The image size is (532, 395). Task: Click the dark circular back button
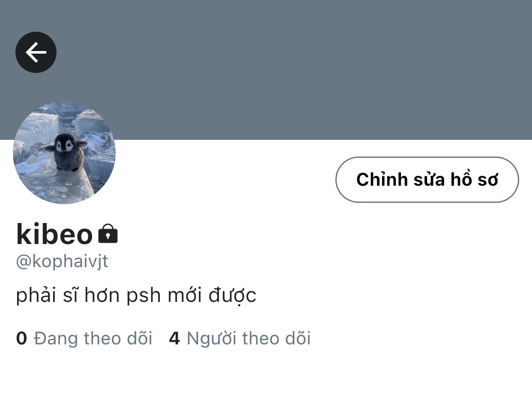(36, 52)
